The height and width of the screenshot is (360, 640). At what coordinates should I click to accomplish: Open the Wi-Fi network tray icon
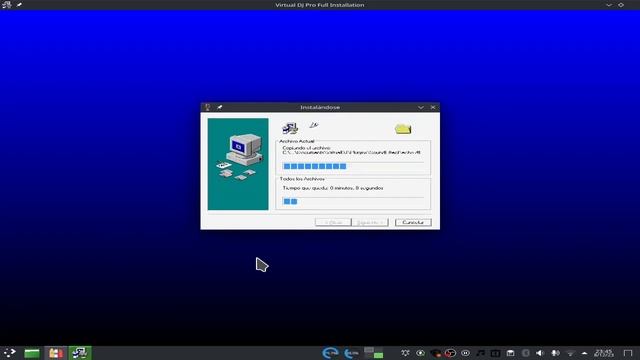571,353
